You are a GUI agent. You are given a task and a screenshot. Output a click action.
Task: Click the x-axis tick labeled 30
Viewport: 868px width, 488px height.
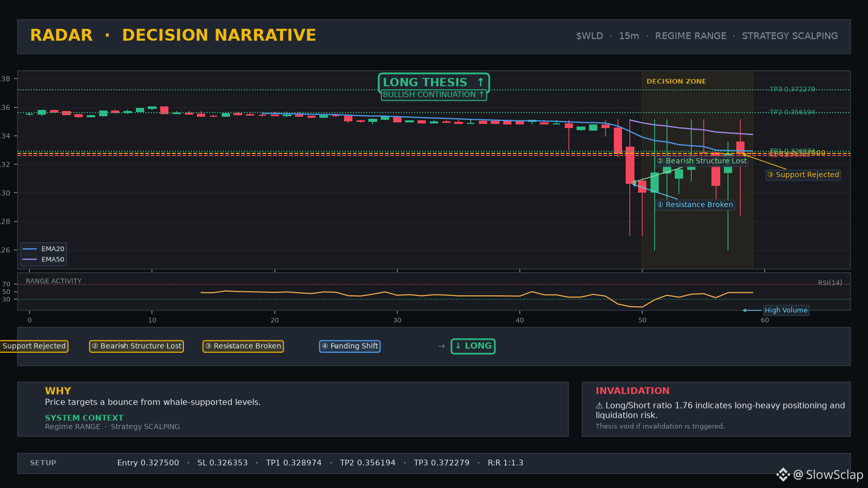click(397, 320)
